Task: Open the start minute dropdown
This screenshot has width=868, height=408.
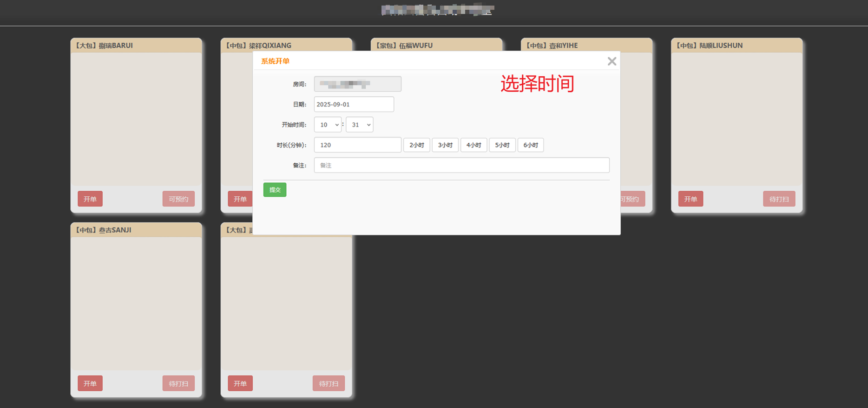Action: pyautogui.click(x=359, y=125)
